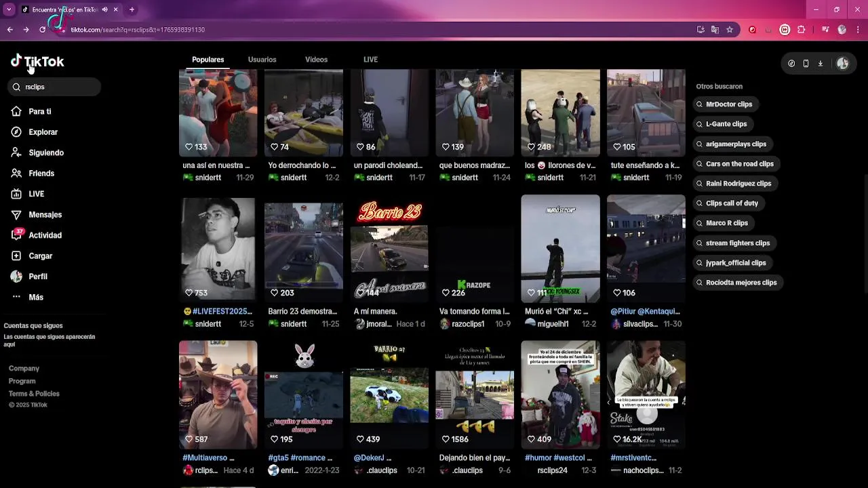868x488 pixels.
Task: Bookmark page with star icon
Action: pos(730,30)
